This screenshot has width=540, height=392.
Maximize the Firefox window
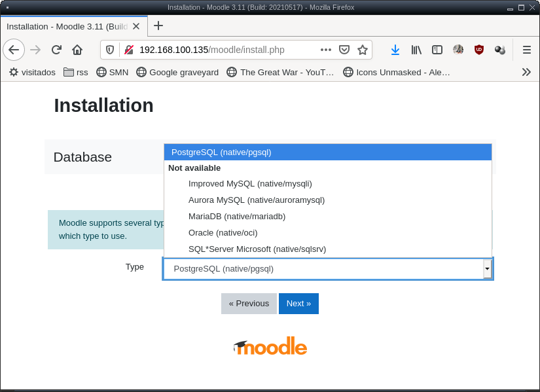click(x=522, y=8)
